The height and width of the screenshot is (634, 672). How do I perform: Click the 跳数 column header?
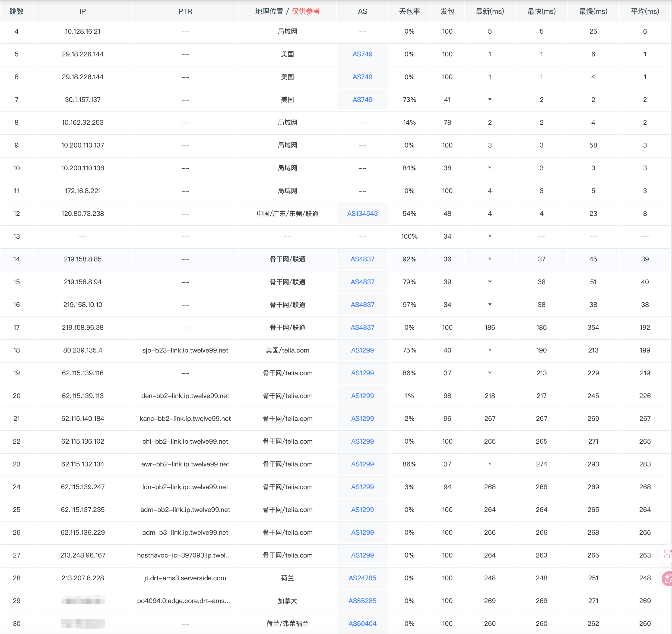tap(17, 11)
